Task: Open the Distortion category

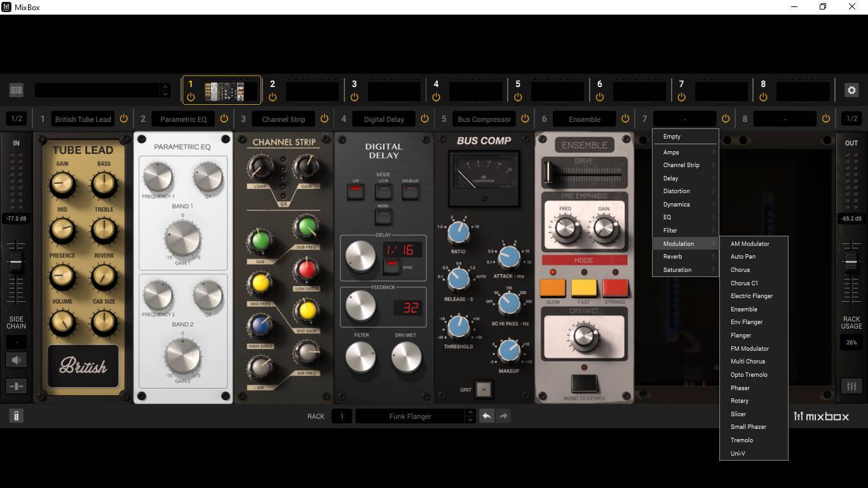Action: click(x=686, y=191)
